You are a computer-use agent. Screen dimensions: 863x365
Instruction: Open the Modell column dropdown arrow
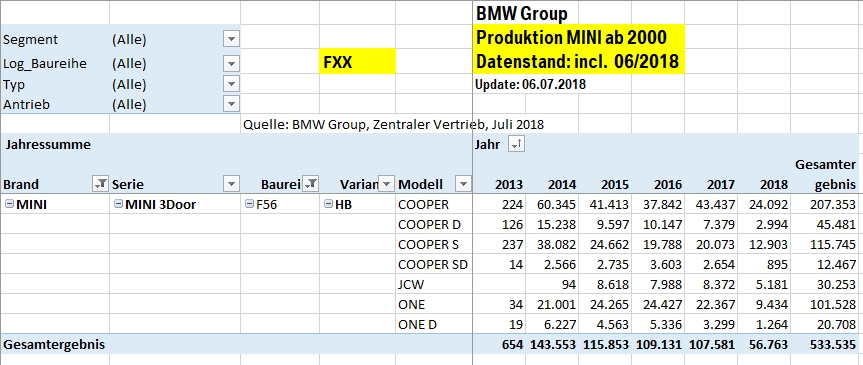(463, 184)
